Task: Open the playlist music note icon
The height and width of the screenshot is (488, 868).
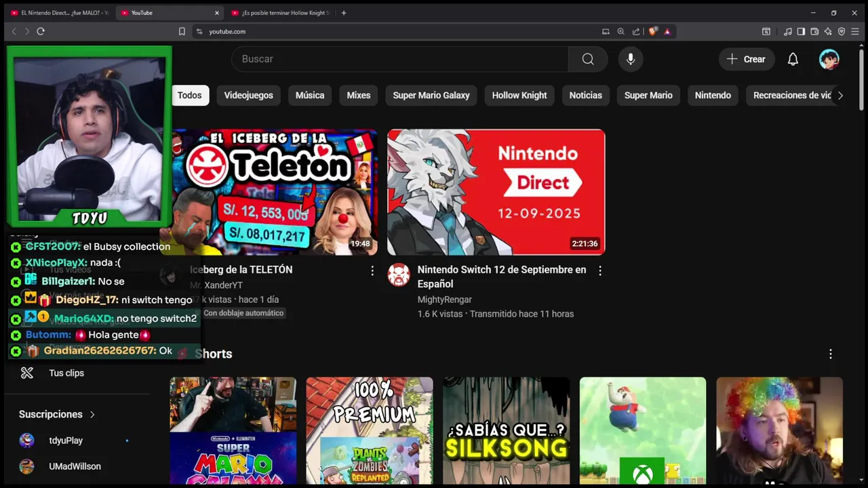Action: coord(787,31)
